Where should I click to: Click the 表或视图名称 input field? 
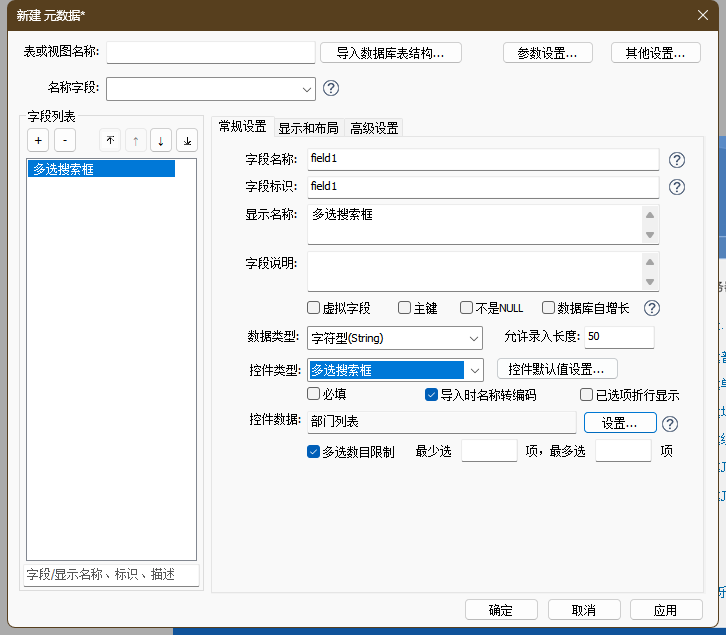click(x=210, y=53)
